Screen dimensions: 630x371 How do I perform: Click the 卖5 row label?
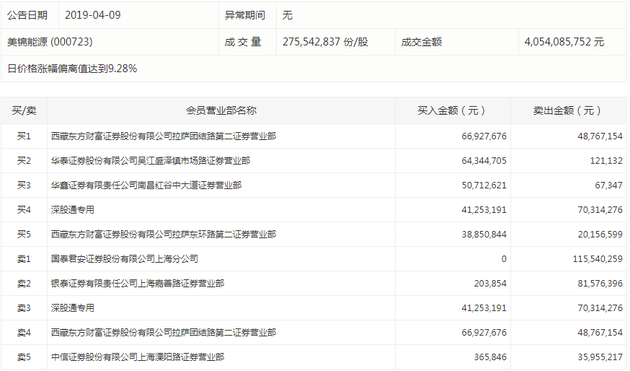click(x=24, y=357)
